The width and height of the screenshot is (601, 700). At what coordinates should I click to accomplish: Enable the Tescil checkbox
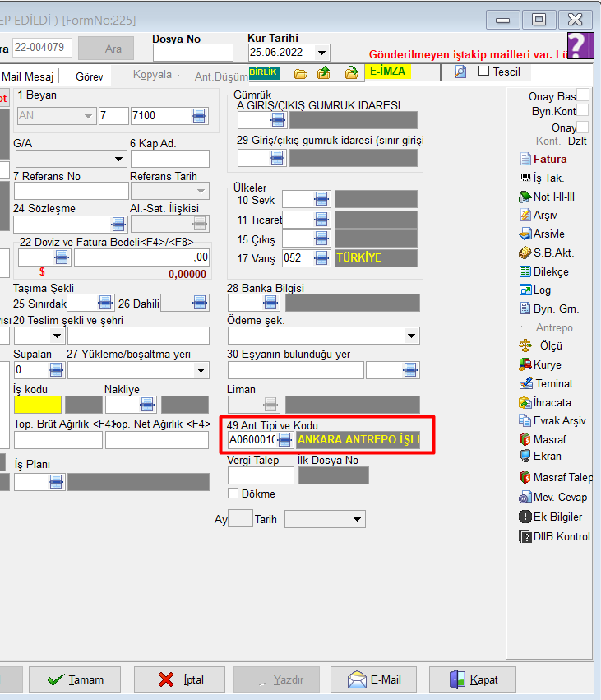[484, 71]
